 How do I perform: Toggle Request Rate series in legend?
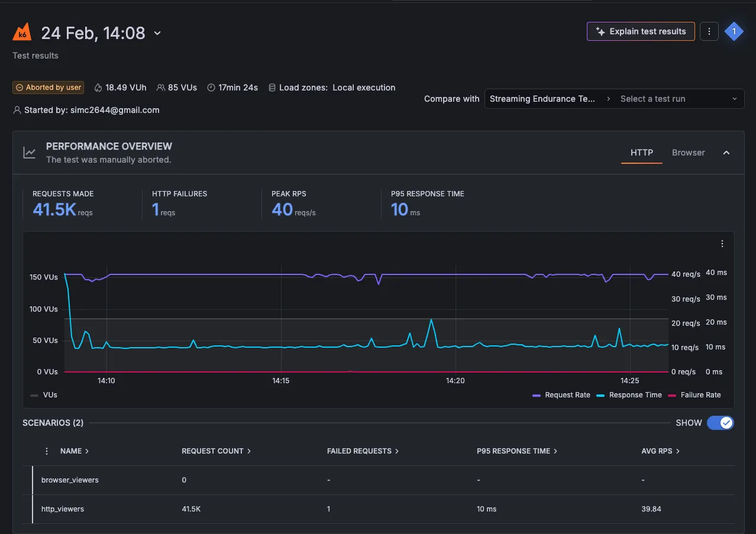[567, 395]
